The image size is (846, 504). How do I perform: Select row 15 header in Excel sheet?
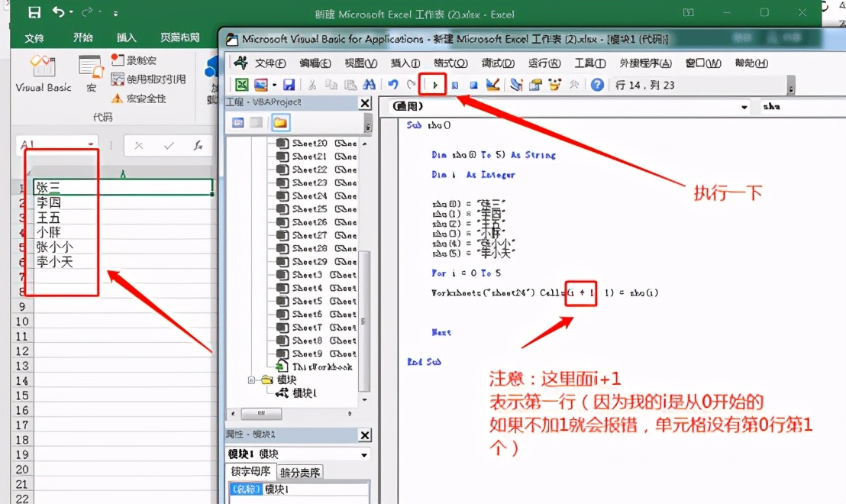point(22,395)
